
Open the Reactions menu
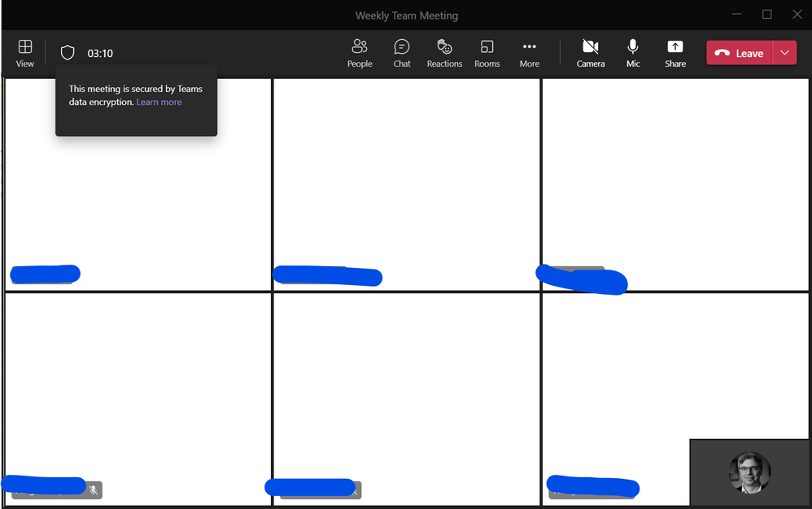tap(444, 53)
